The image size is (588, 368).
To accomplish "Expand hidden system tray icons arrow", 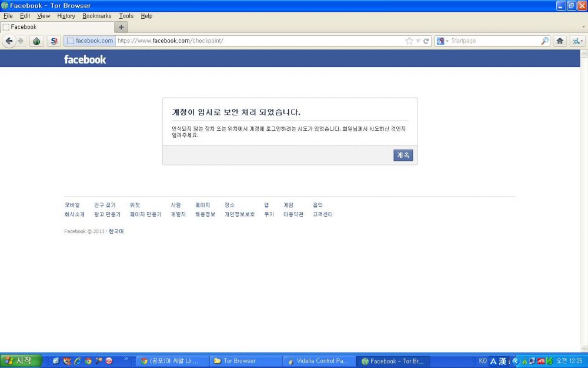I will [x=515, y=362].
